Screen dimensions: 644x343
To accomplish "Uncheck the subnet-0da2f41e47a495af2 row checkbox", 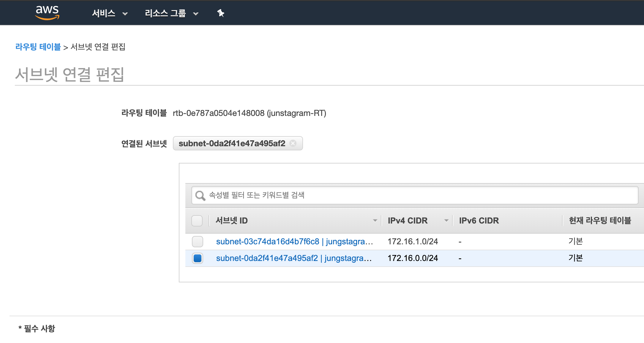I will tap(198, 258).
